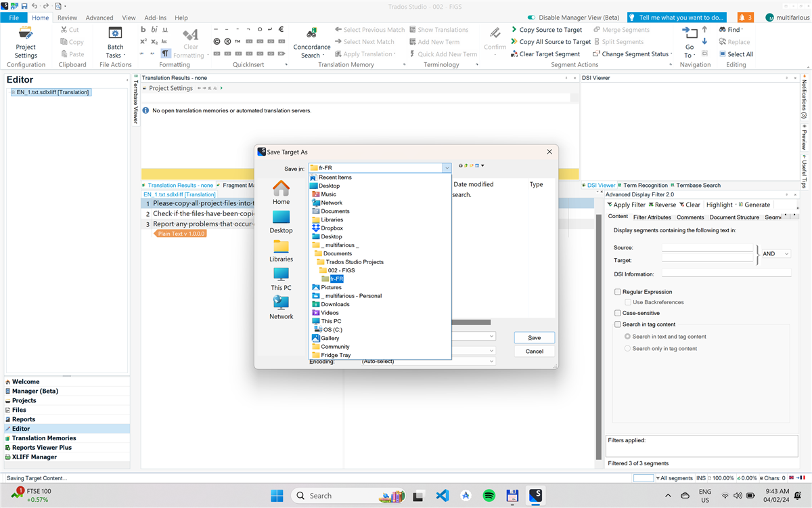Select Search only in tag content

(628, 348)
